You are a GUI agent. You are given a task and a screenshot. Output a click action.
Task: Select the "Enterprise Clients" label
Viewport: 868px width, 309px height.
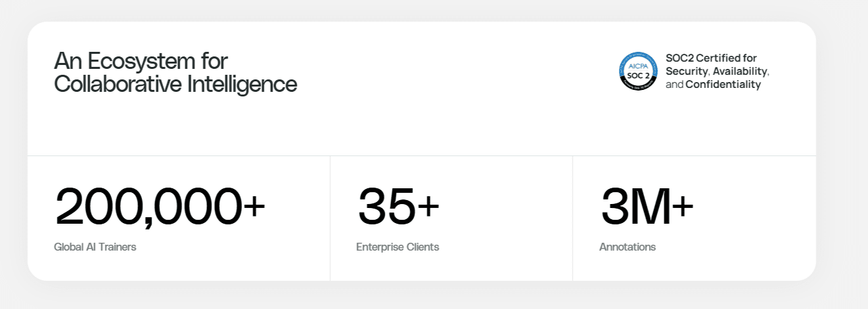[x=398, y=247]
